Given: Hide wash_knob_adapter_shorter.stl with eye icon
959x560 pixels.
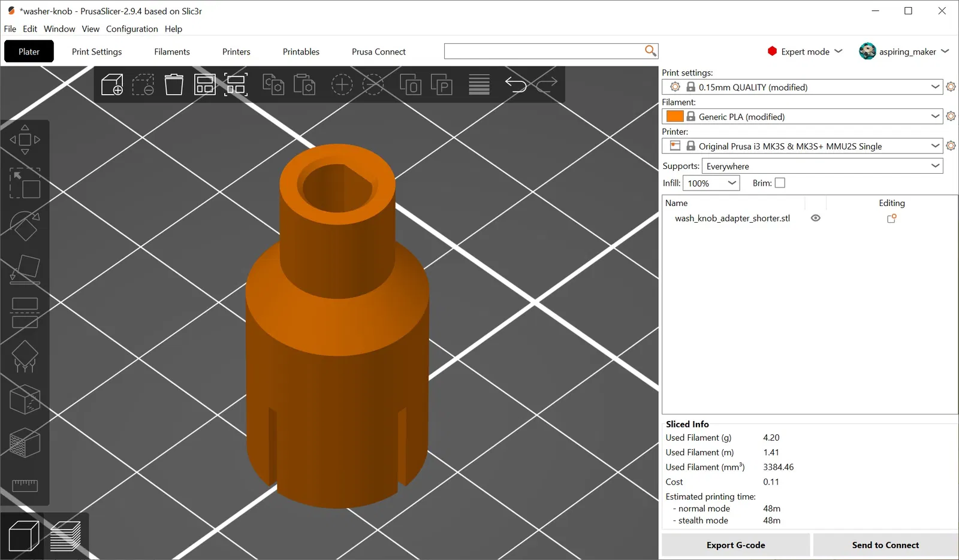Looking at the screenshot, I should point(816,218).
